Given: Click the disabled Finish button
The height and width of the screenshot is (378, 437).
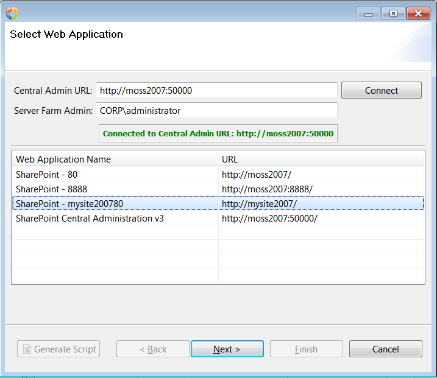Looking at the screenshot, I should [306, 349].
